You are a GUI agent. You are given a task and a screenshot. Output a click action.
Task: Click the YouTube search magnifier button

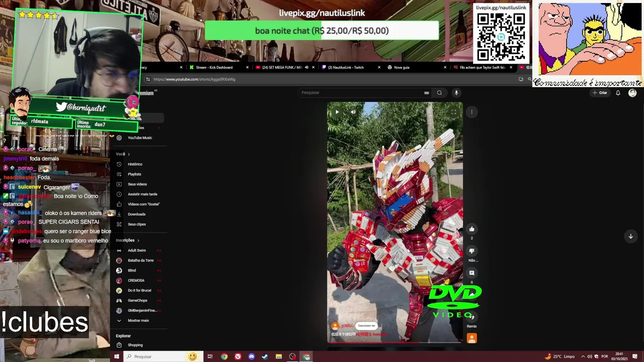click(x=439, y=93)
